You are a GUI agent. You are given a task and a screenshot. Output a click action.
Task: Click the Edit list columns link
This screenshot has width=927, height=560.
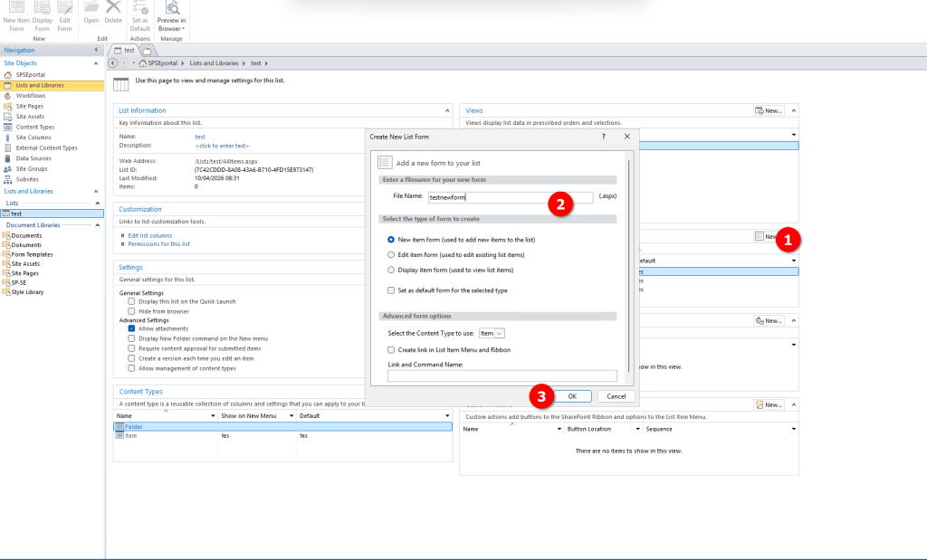(150, 235)
